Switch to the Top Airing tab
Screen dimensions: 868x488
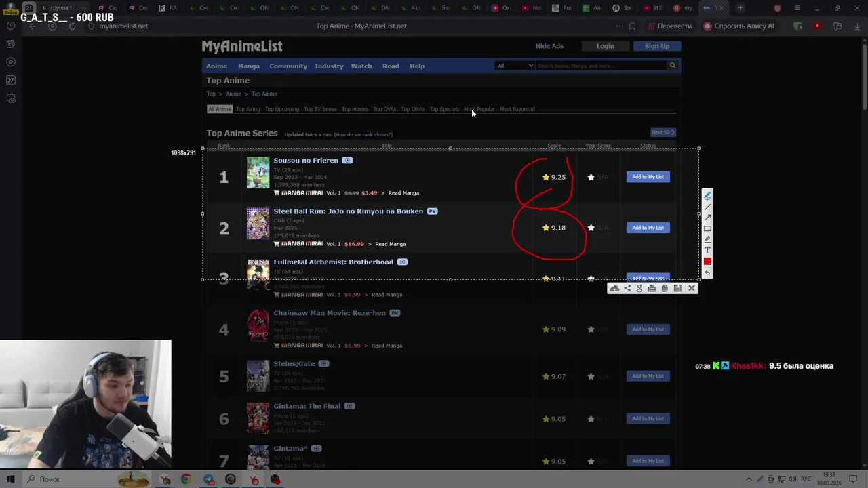(x=248, y=109)
